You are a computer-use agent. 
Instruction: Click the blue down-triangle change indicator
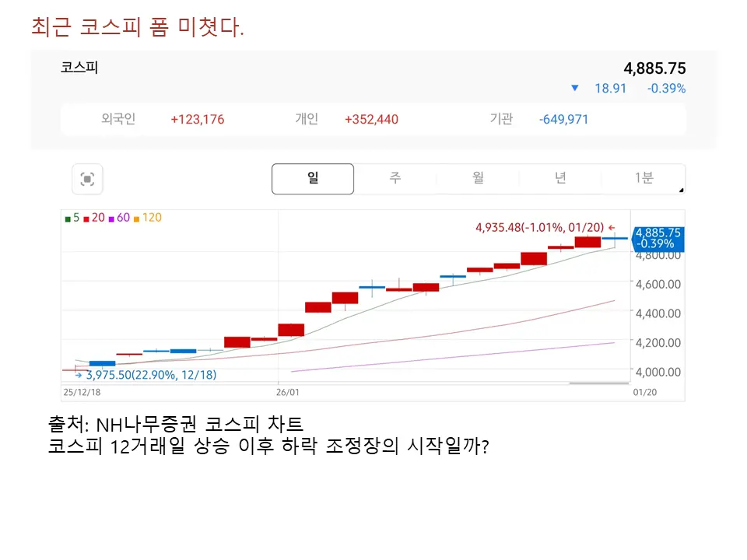tap(575, 88)
